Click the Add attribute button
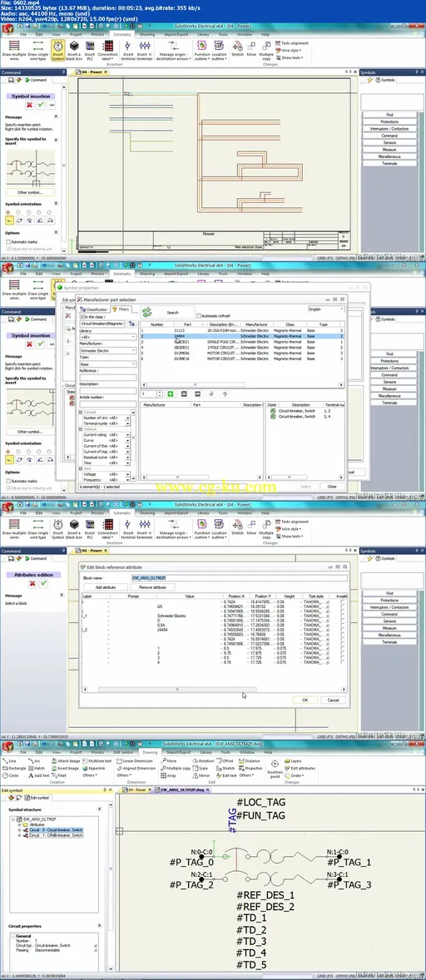This screenshot has height=980, width=426. (x=106, y=587)
